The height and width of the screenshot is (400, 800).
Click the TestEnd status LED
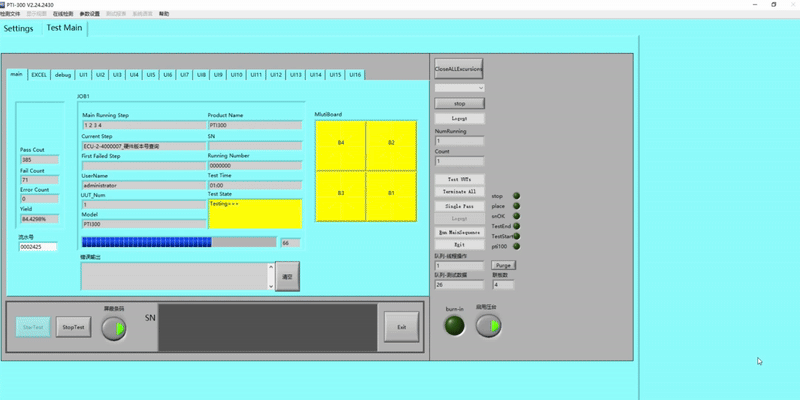coord(517,226)
